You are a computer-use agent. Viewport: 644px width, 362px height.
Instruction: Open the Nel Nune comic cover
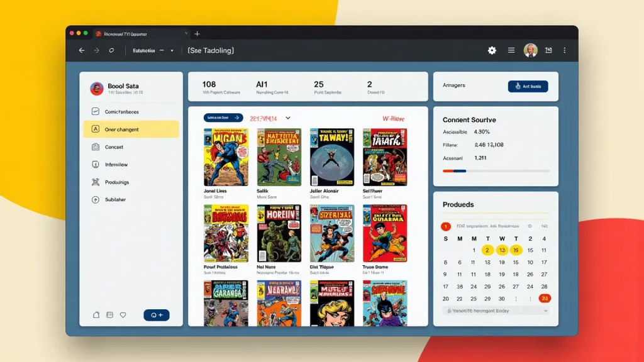click(x=279, y=233)
